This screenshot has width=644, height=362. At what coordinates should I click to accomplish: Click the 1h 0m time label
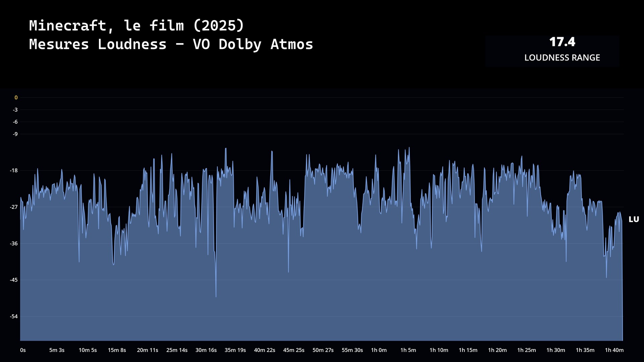[379, 350]
